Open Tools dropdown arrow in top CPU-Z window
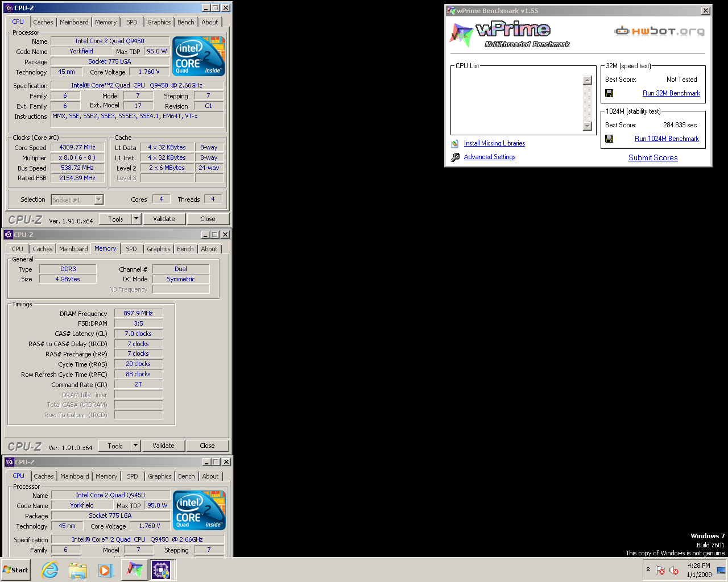The image size is (728, 582). coord(136,219)
